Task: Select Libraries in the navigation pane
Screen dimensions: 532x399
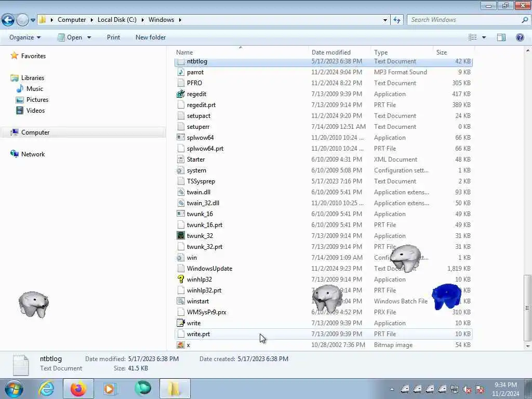Action: tap(32, 78)
